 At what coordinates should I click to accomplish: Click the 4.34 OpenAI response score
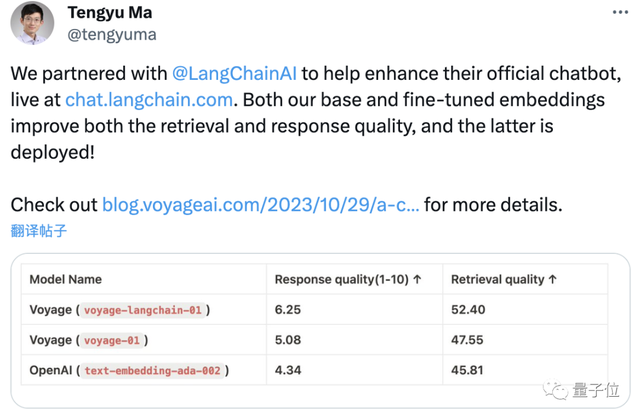(290, 371)
